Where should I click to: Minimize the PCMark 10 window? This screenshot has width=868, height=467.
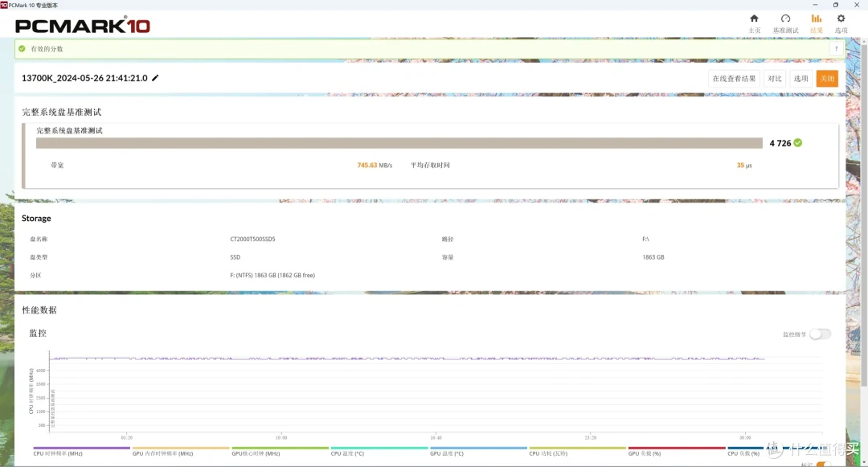point(815,5)
